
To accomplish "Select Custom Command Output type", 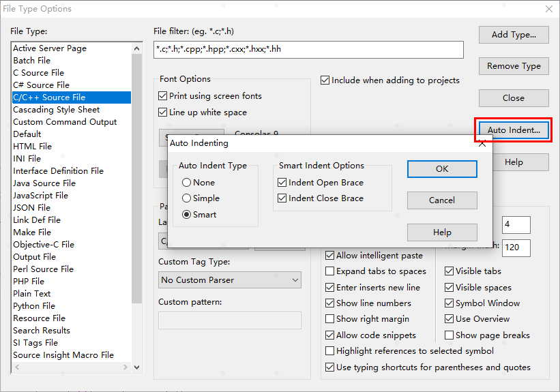I will 72,122.
